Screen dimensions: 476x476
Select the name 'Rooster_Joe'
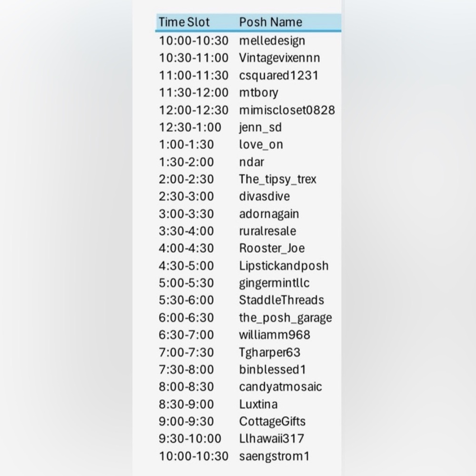click(272, 248)
